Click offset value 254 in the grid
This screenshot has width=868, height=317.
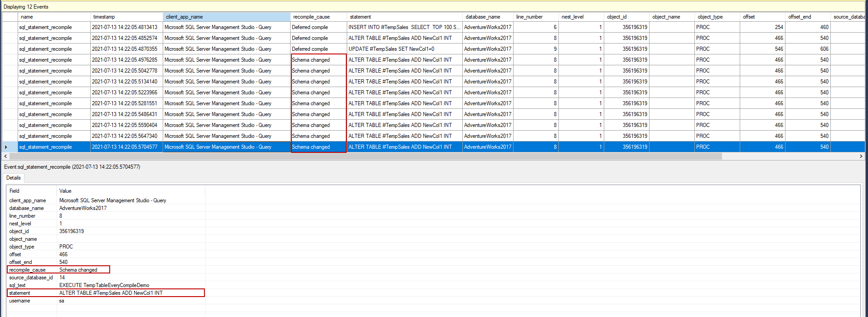[x=762, y=27]
